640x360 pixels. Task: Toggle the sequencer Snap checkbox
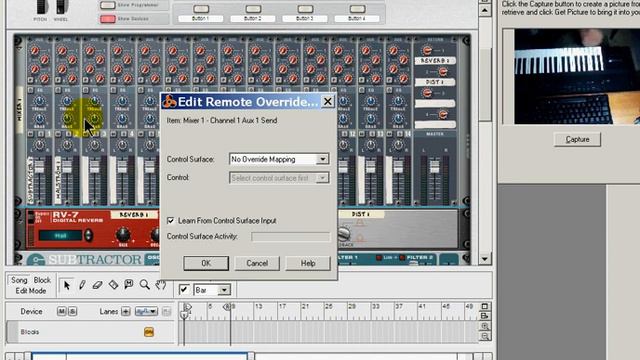click(184, 290)
